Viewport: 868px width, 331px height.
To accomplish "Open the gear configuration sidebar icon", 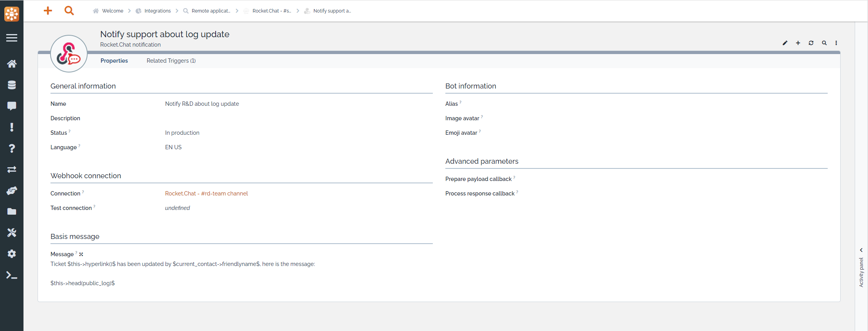I will 12,254.
